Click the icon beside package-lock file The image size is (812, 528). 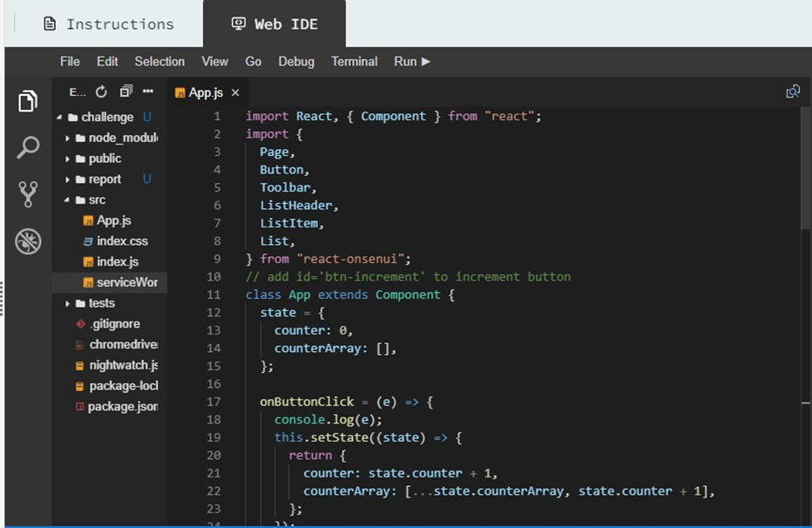80,386
